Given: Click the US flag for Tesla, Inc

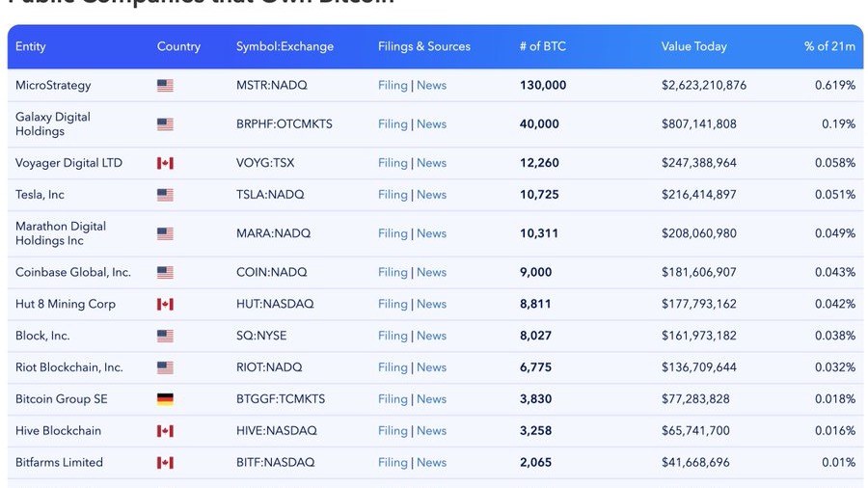Looking at the screenshot, I should click(165, 195).
